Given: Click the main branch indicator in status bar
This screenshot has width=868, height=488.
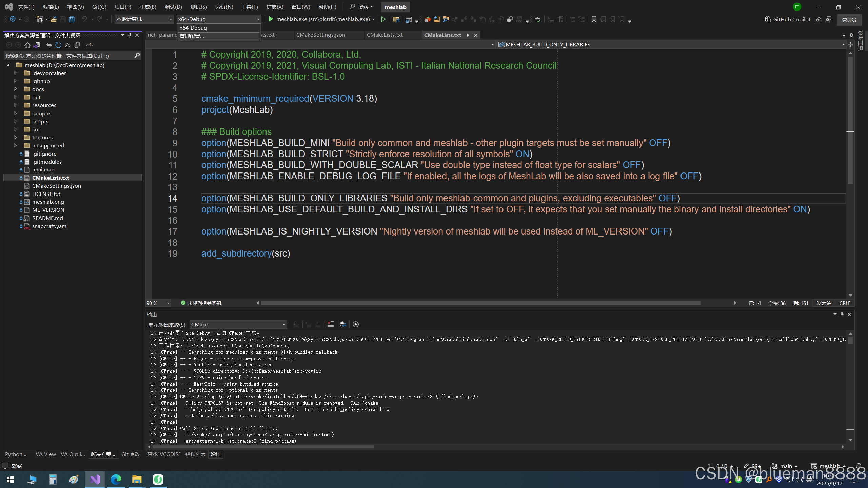Looking at the screenshot, I should 785,466.
